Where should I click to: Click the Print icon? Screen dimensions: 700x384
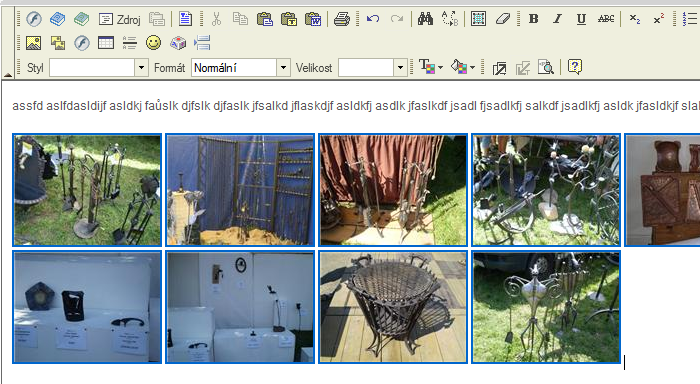(x=342, y=19)
